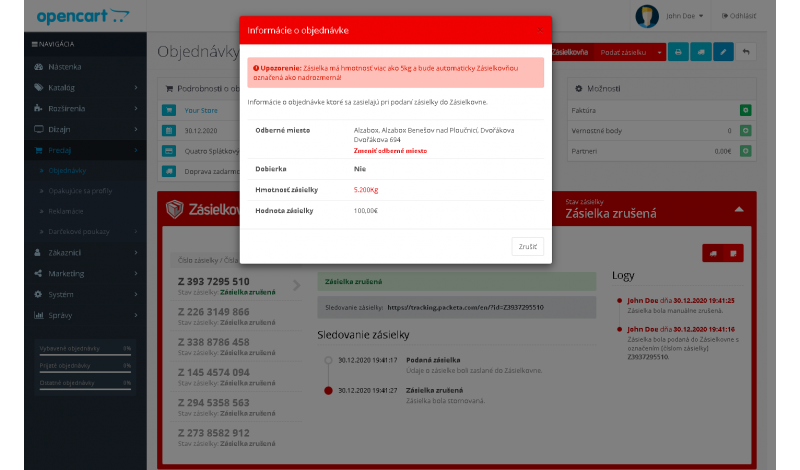Click the Rozšírenia puzzle icon
This screenshot has width=800, height=470.
pyautogui.click(x=38, y=108)
